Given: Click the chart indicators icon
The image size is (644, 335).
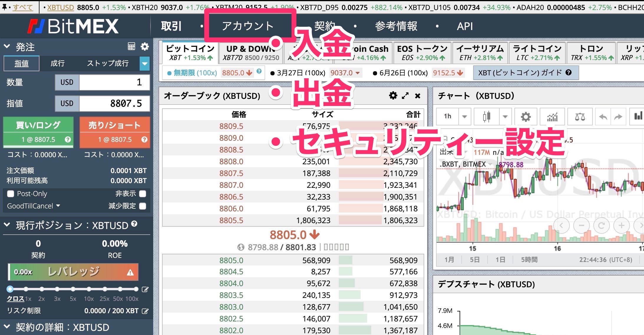Looking at the screenshot, I should click(x=552, y=117).
